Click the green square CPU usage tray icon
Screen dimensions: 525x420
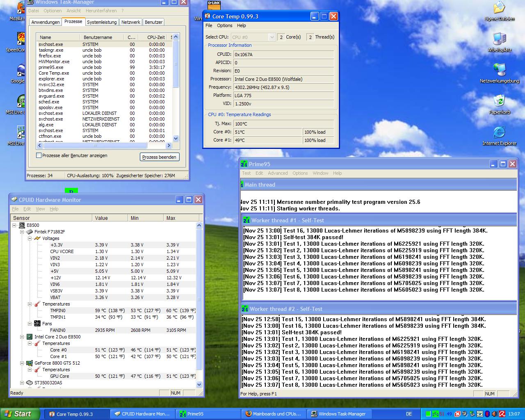(x=428, y=414)
